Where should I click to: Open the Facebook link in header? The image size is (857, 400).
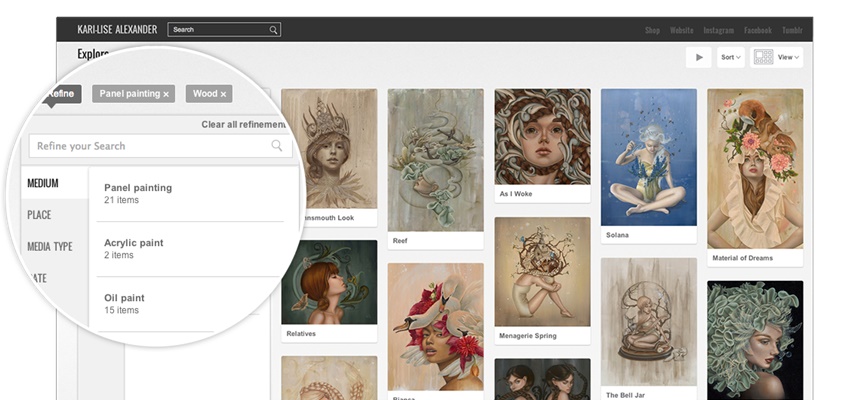(758, 30)
